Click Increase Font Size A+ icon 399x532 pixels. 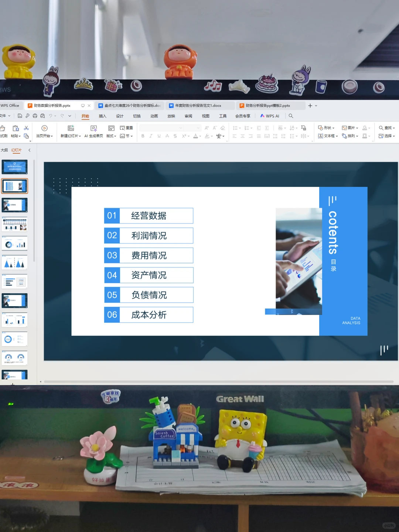click(x=207, y=128)
